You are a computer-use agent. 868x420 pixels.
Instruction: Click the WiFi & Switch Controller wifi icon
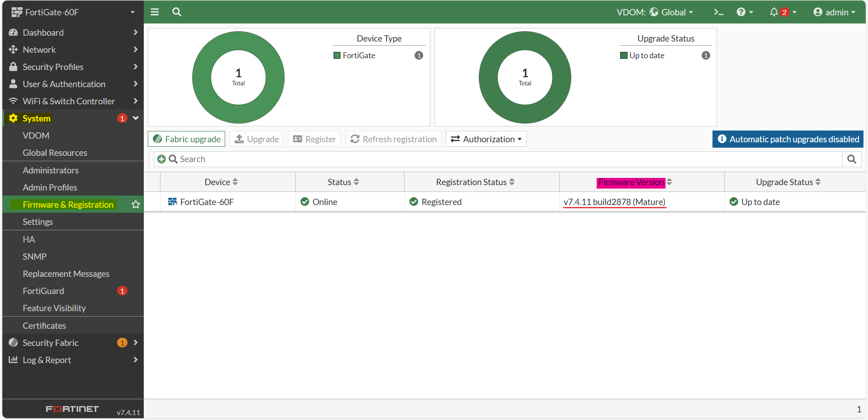point(14,101)
